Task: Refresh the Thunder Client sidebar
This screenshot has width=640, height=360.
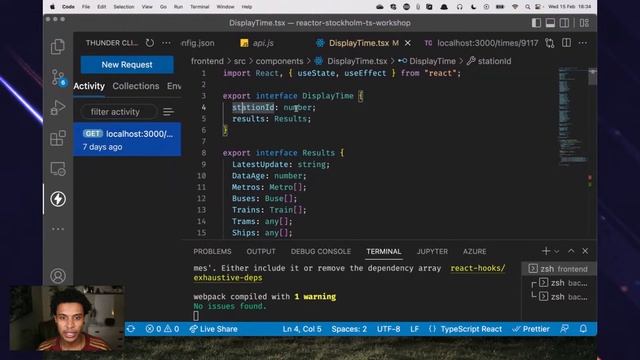Action: point(150,43)
